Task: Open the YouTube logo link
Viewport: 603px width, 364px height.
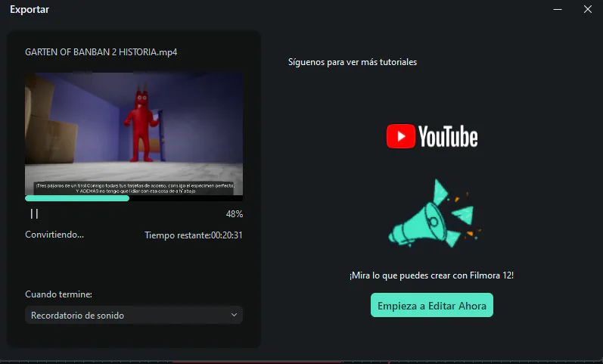Action: (x=432, y=136)
